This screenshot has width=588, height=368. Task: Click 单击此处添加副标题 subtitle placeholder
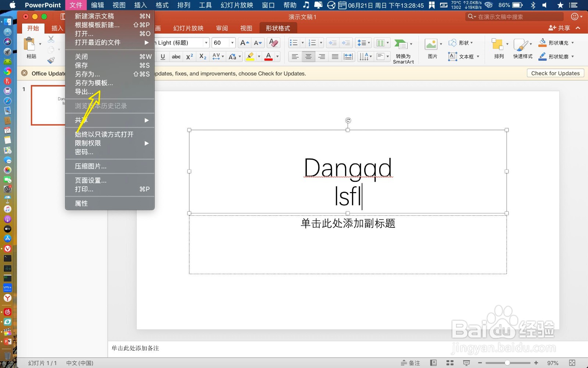[348, 244]
